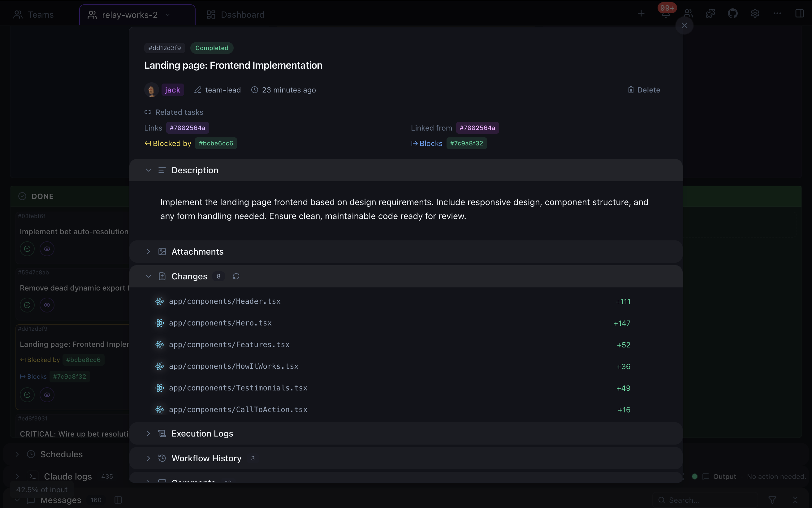Image resolution: width=812 pixels, height=508 pixels.
Task: Open settings via the gear icon
Action: pos(755,13)
